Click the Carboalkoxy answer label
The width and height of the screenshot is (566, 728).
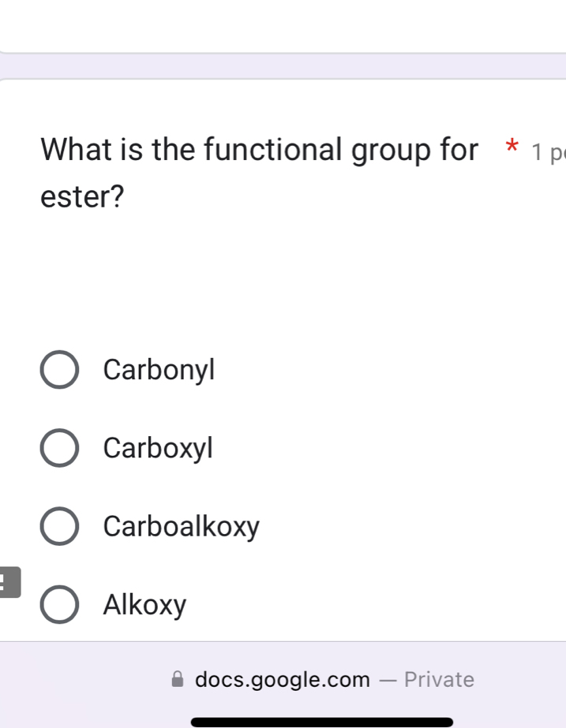tap(181, 526)
